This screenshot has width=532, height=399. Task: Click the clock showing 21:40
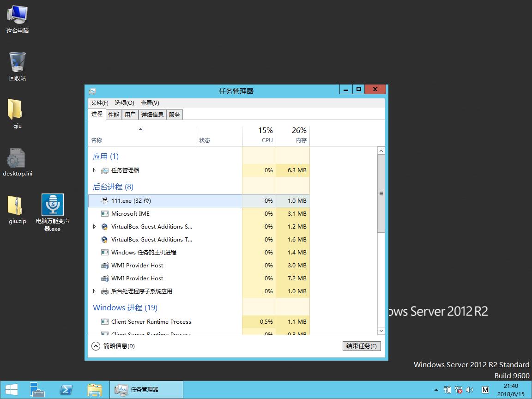511,390
